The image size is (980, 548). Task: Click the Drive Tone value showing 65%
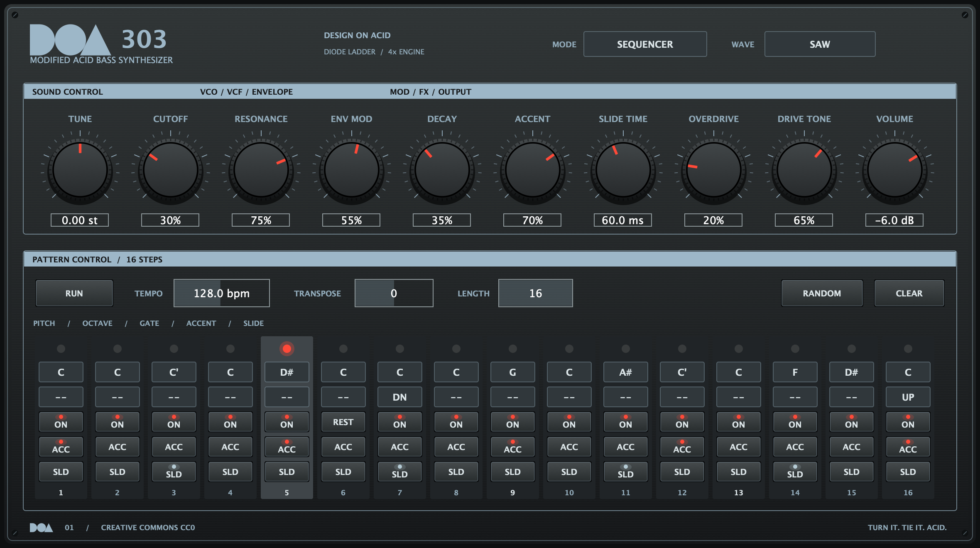[804, 220]
